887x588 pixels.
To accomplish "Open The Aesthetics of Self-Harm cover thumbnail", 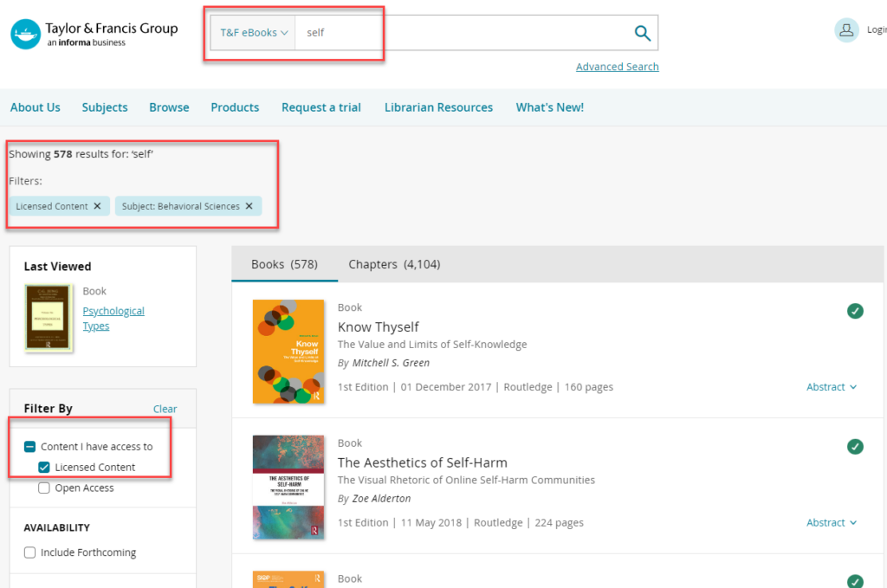I will point(288,487).
